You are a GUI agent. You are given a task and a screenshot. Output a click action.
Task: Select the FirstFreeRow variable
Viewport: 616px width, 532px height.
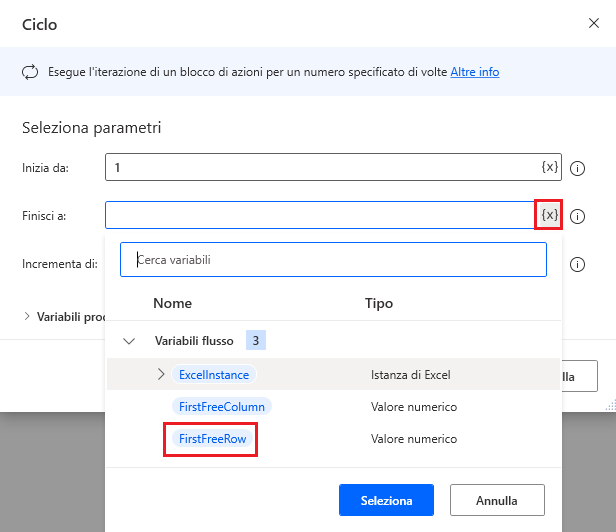pyautogui.click(x=213, y=438)
